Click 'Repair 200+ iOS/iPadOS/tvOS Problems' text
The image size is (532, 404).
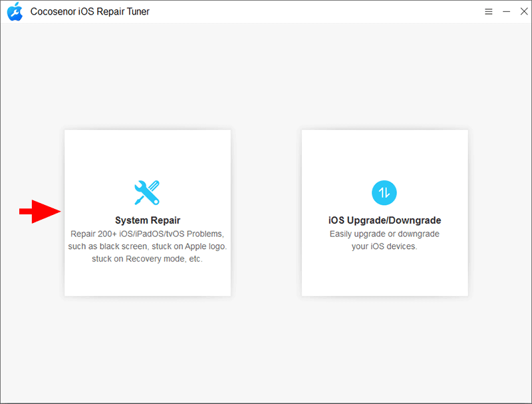[147, 234]
